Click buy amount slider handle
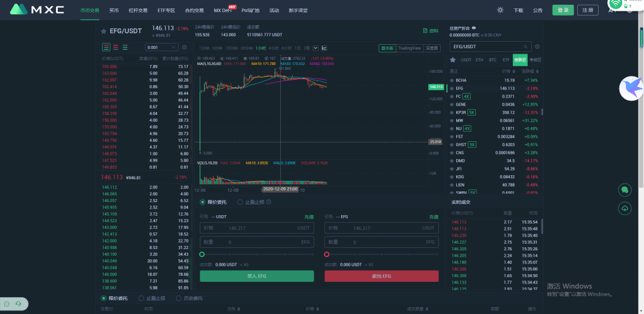Viewport: 644px width, 314px height. pyautogui.click(x=202, y=254)
